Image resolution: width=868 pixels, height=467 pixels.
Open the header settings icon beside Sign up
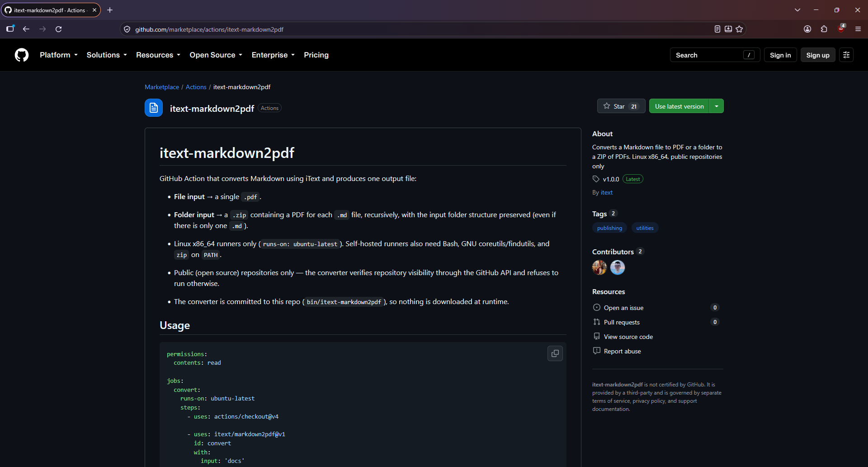(846, 55)
